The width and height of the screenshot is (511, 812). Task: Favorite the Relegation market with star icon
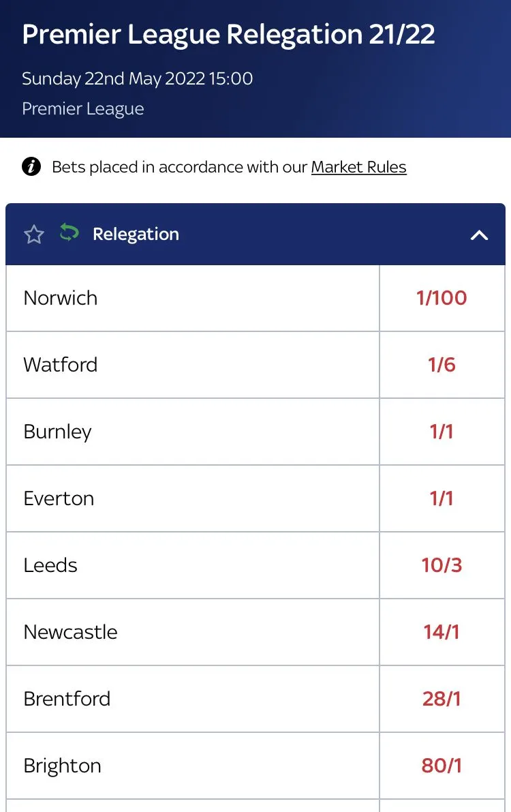[34, 235]
